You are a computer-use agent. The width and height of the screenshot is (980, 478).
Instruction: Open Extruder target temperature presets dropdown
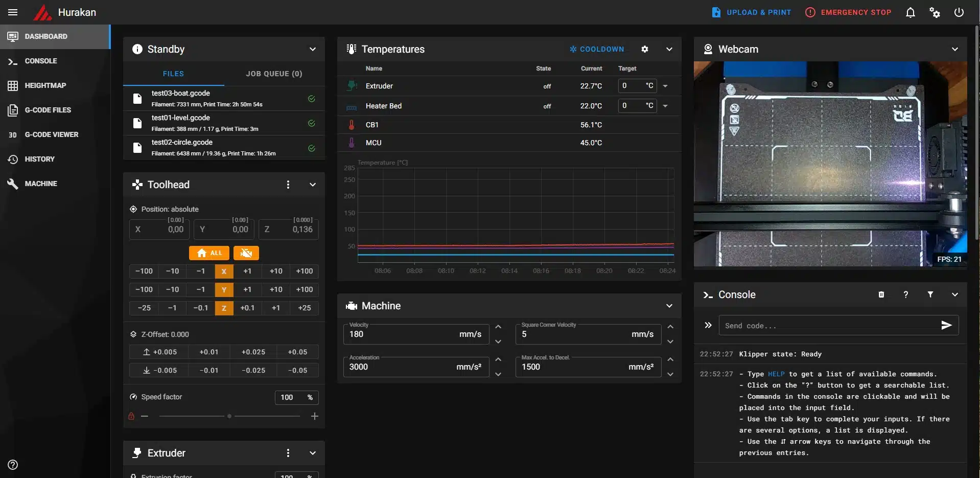[665, 86]
